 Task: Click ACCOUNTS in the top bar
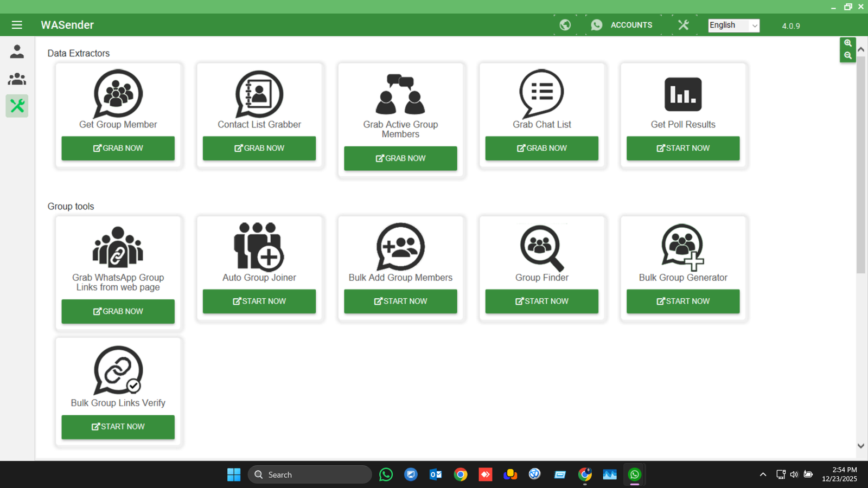(631, 25)
